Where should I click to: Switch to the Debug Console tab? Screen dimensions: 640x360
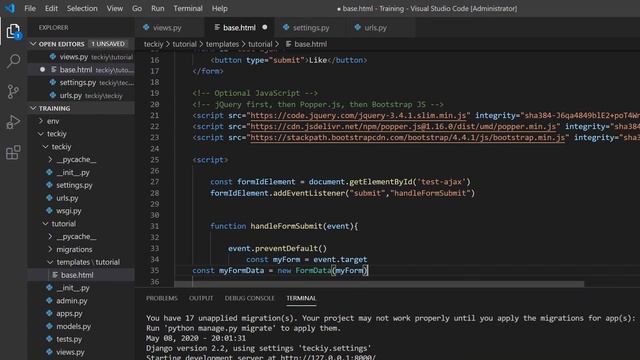tap(249, 298)
